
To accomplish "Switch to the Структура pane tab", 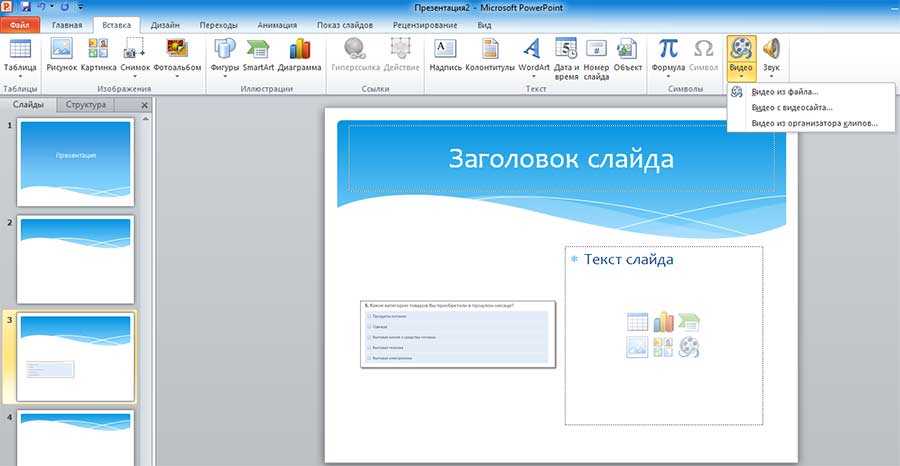I will pyautogui.click(x=86, y=105).
